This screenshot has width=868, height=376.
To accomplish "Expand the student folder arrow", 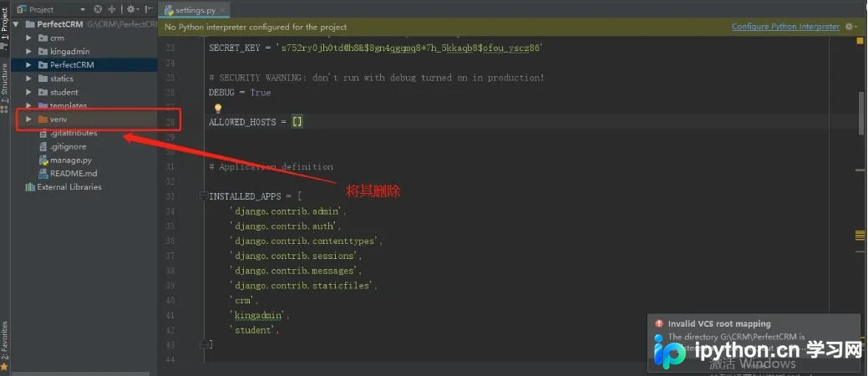I will click(x=28, y=92).
